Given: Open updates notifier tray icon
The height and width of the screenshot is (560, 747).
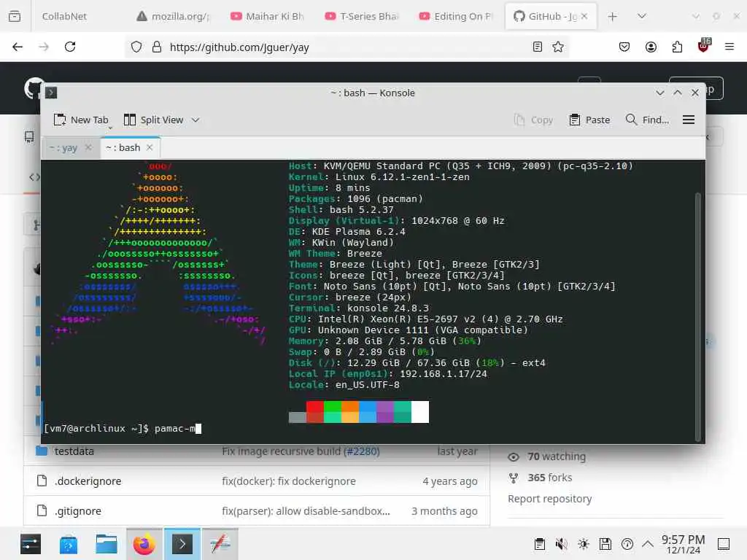Looking at the screenshot, I should tap(627, 544).
